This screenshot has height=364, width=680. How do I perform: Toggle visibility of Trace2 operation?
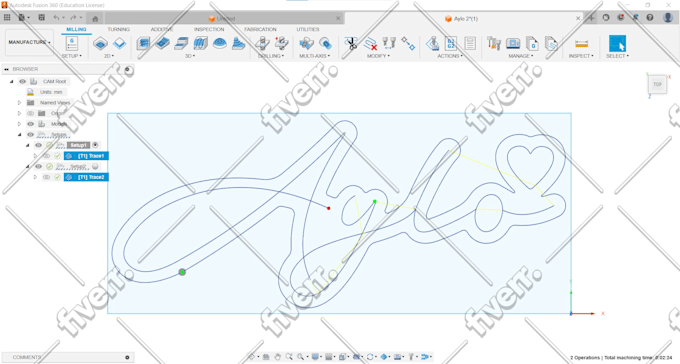point(46,177)
